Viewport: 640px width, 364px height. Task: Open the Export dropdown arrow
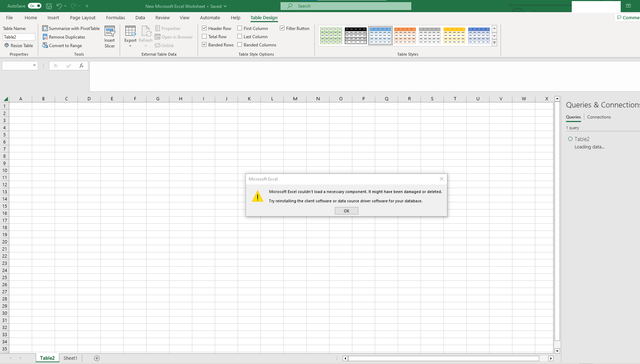pyautogui.click(x=130, y=46)
